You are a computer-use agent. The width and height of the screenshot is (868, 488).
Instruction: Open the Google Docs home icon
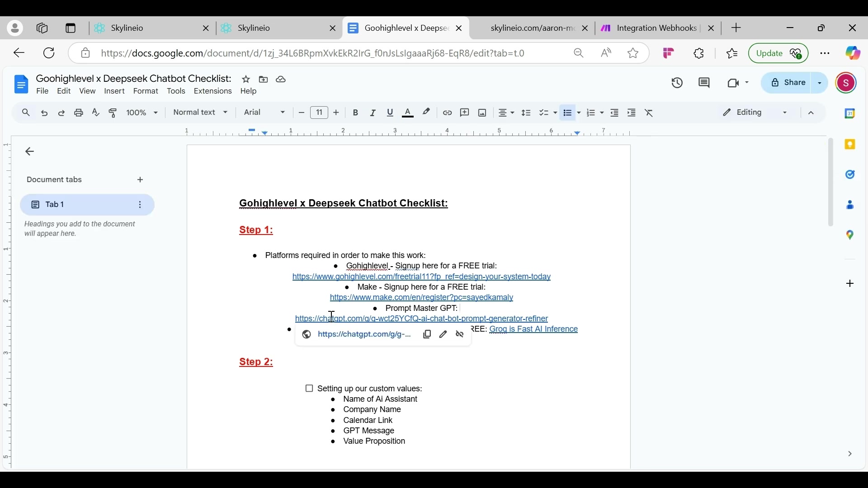(x=21, y=84)
